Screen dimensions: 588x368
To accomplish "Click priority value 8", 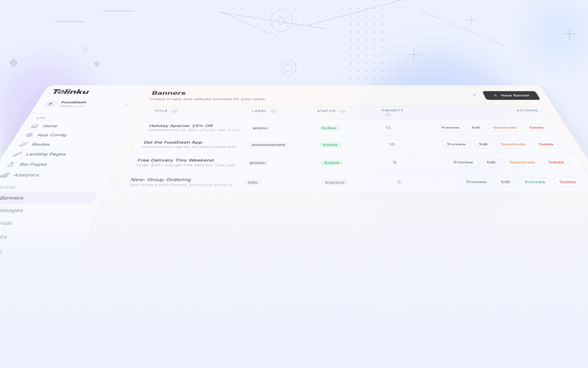I will click(394, 163).
